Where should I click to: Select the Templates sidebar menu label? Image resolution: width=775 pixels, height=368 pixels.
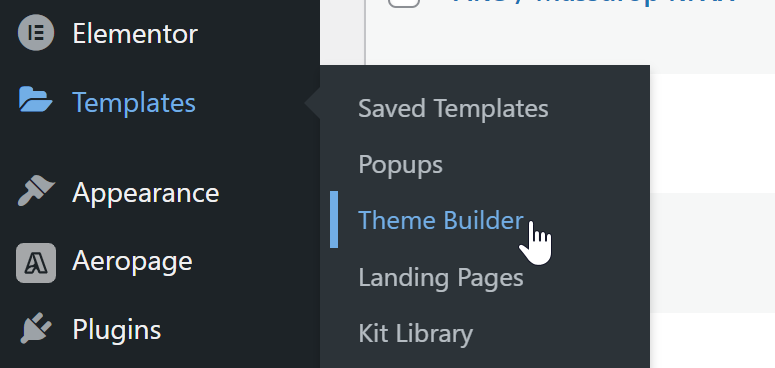pyautogui.click(x=134, y=103)
